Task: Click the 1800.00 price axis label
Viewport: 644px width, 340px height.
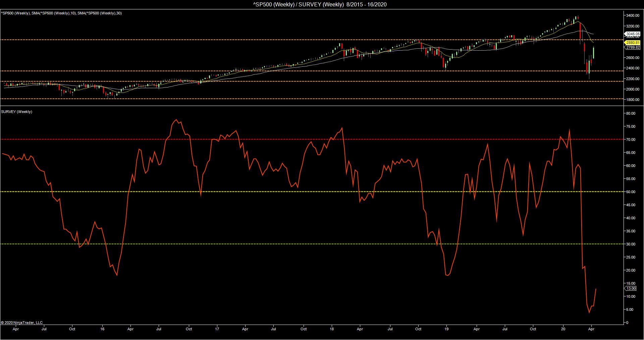Action: click(x=632, y=100)
